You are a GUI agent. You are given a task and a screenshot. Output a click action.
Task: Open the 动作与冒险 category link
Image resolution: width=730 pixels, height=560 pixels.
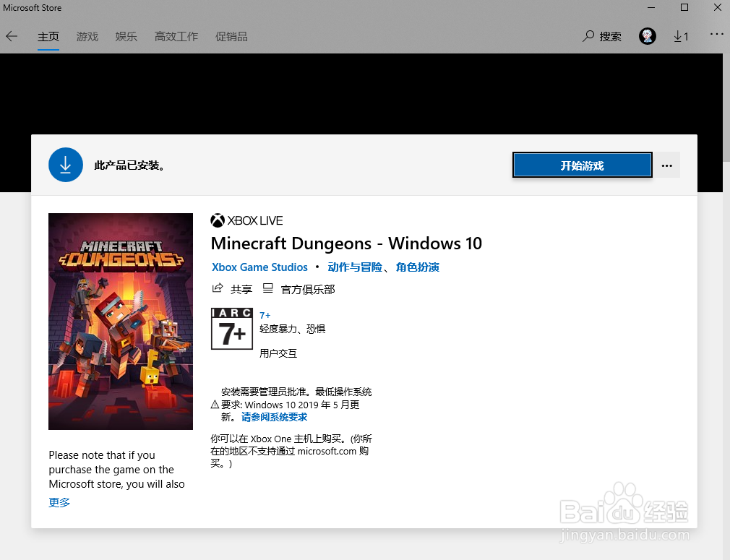[355, 267]
